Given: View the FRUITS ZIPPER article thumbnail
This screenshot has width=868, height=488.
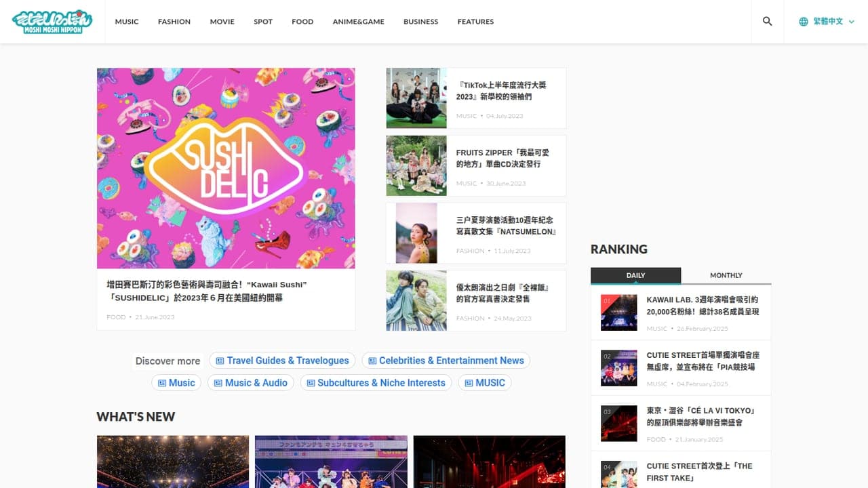Looking at the screenshot, I should point(416,165).
